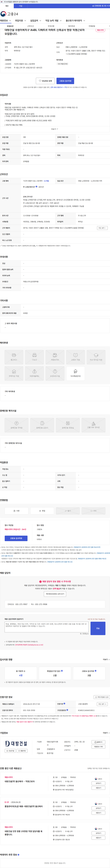Click the top 고용24 입사지원 button

point(65,81)
